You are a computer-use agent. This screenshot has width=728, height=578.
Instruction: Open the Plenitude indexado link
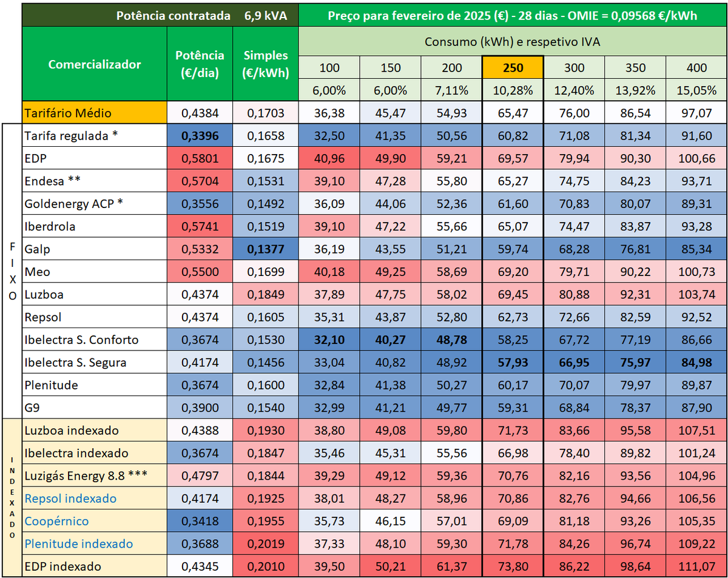click(79, 544)
